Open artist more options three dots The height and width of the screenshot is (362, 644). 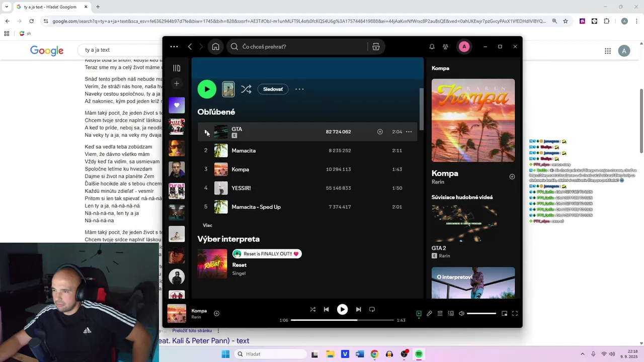coord(299,89)
